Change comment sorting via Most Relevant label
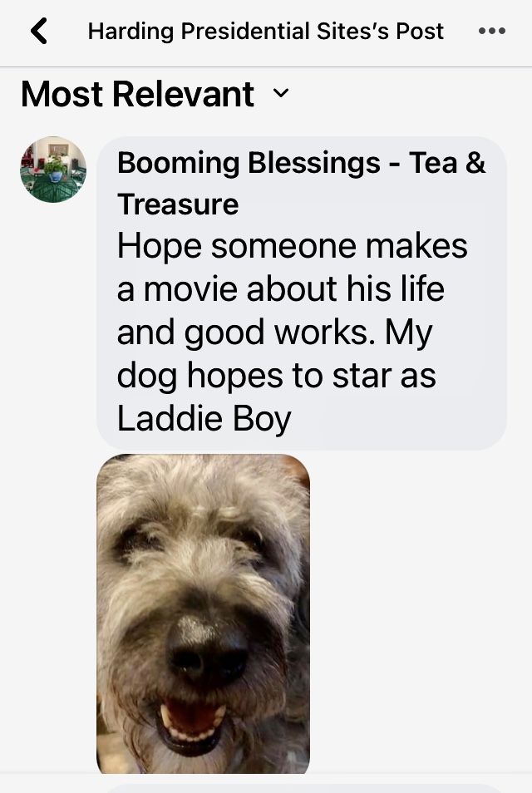This screenshot has width=532, height=793. (137, 94)
